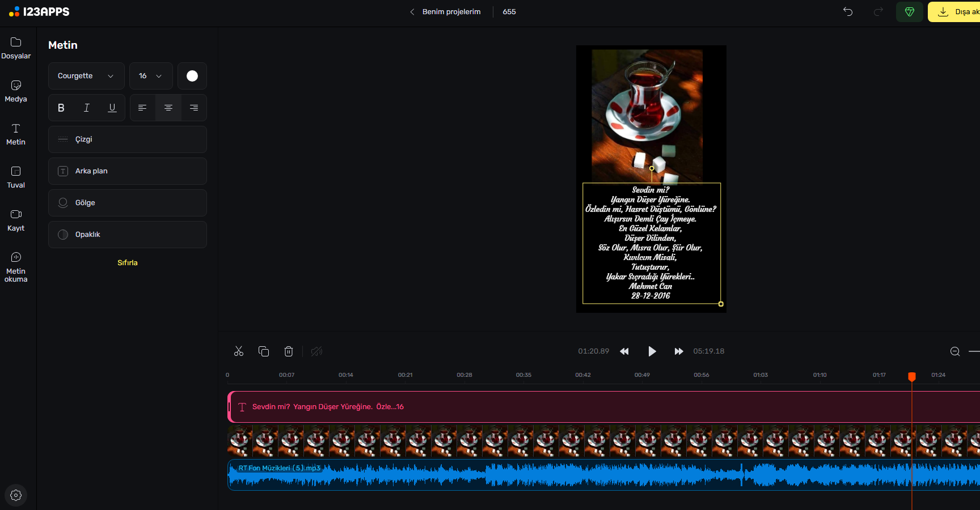The image size is (980, 510).
Task: Play the video preview
Action: [652, 351]
